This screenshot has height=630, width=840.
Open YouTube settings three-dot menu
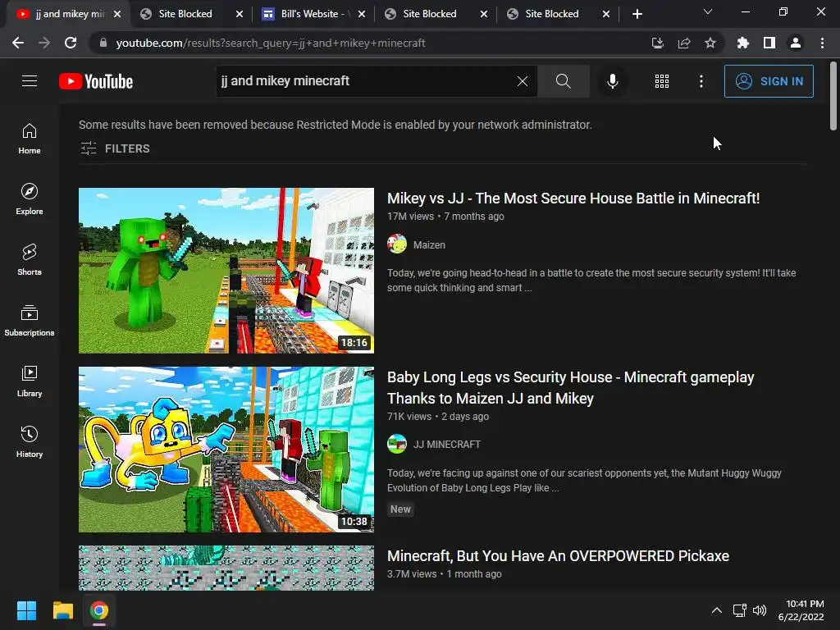[701, 81]
